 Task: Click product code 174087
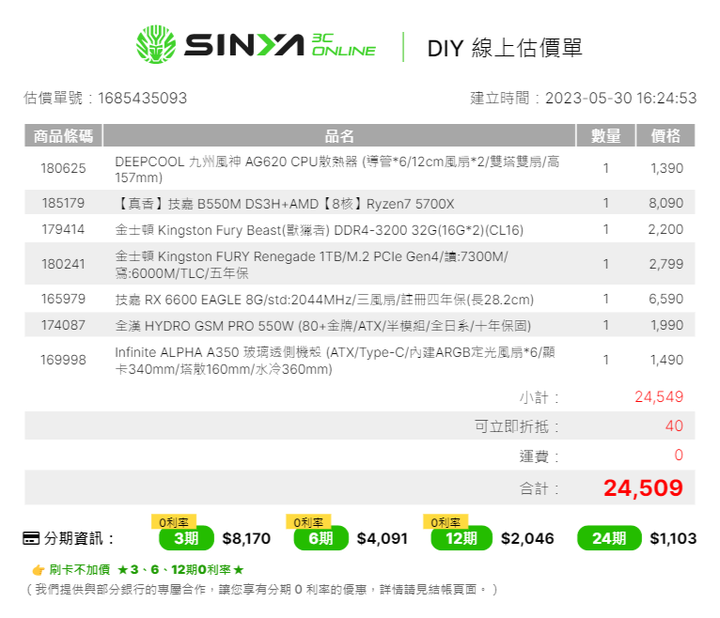63,325
